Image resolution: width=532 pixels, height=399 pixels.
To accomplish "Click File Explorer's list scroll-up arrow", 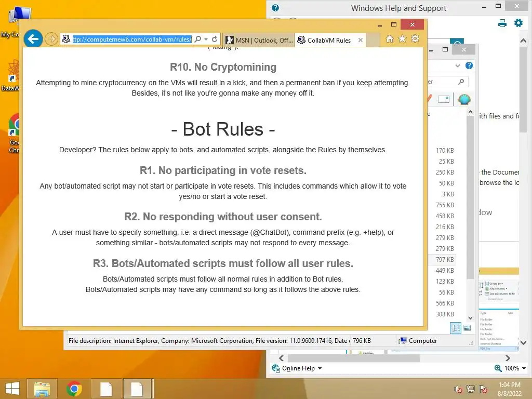I will pyautogui.click(x=470, y=112).
